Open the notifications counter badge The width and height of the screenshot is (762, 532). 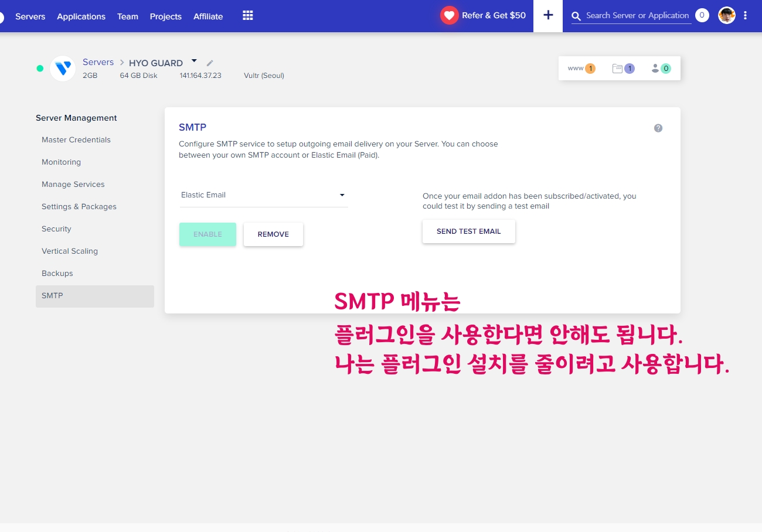702,16
